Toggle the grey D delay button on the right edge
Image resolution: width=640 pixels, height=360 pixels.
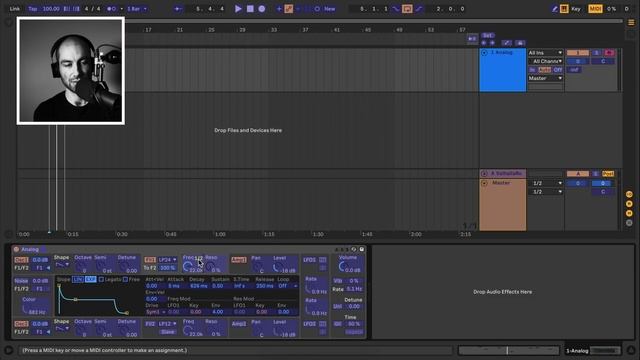[x=629, y=223]
